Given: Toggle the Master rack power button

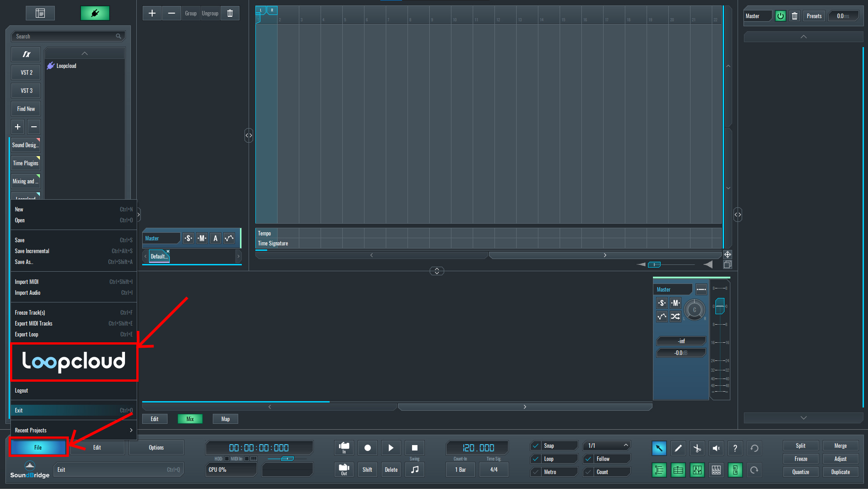Looking at the screenshot, I should click(x=781, y=16).
